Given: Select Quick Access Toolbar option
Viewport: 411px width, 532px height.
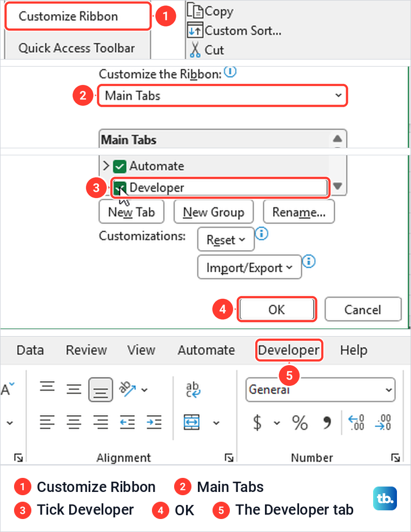Looking at the screenshot, I should [x=77, y=48].
